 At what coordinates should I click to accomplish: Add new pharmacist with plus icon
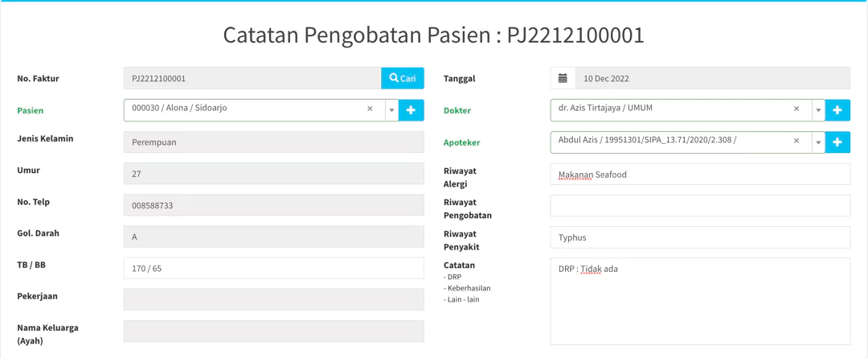pos(837,142)
